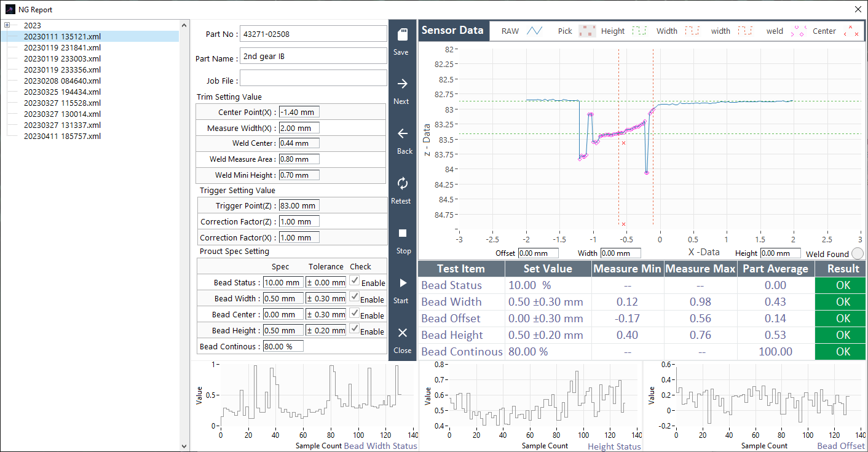This screenshot has width=868, height=452.
Task: Toggle the RAW line legend icon
Action: [x=534, y=31]
